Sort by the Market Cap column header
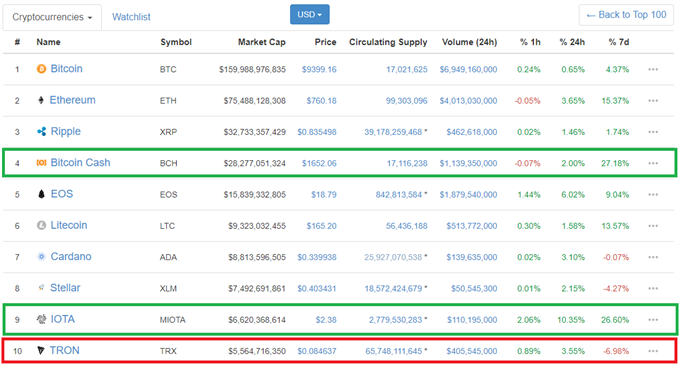The image size is (679, 365). pyautogui.click(x=262, y=42)
